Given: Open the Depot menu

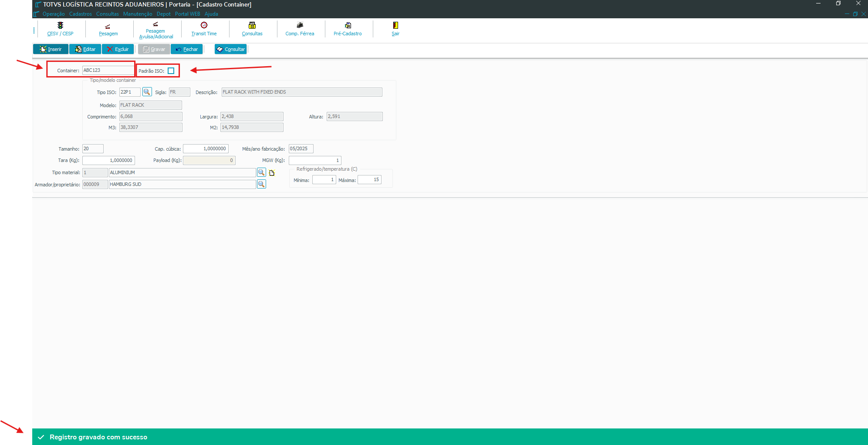Looking at the screenshot, I should [x=164, y=14].
